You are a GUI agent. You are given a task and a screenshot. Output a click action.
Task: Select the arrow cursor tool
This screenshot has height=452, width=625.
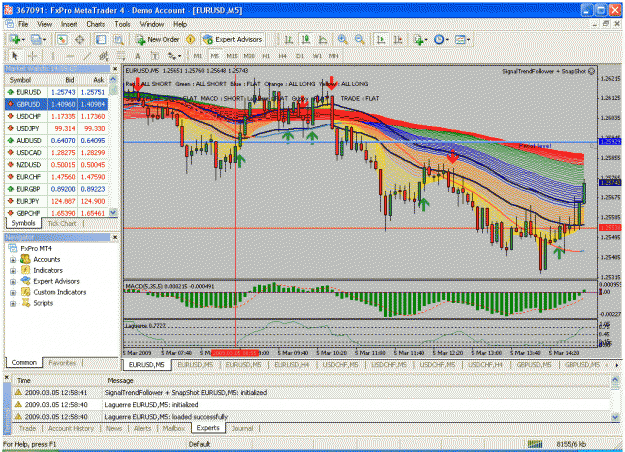15,56
